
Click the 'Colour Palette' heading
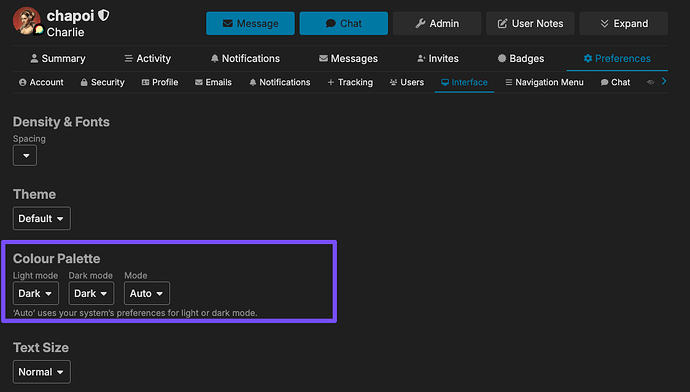coord(56,258)
